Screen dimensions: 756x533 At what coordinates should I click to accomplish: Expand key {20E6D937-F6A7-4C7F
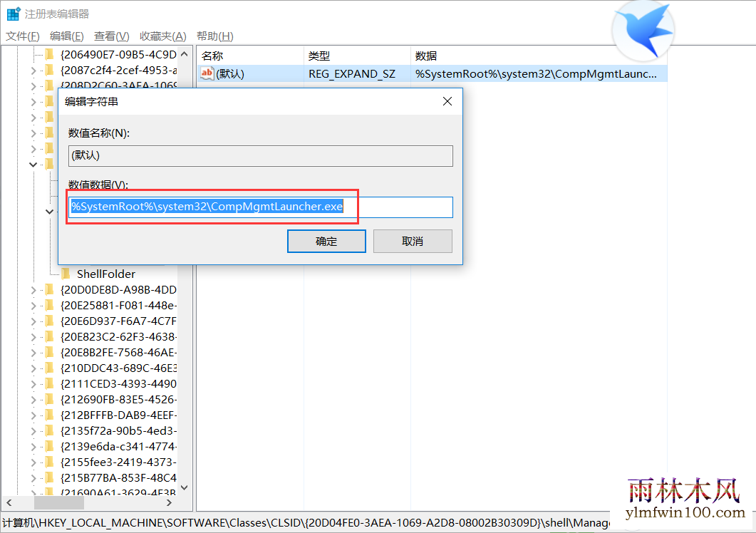(33, 321)
